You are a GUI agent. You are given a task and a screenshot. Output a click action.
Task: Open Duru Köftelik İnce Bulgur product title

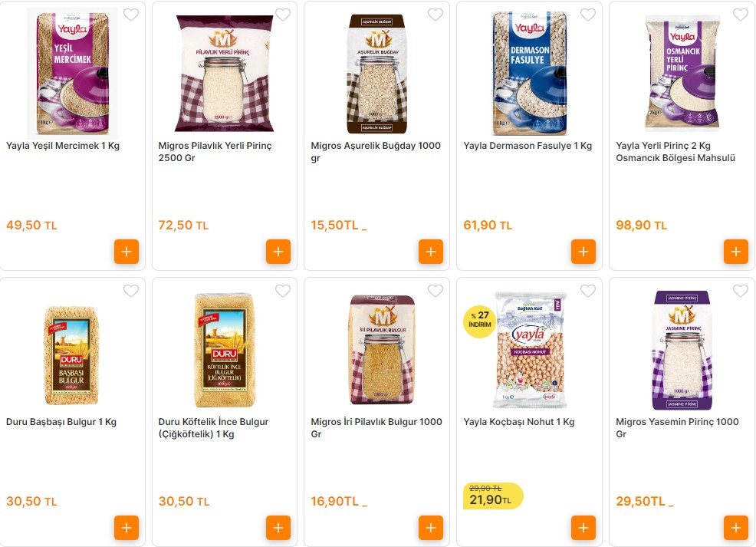(213, 428)
